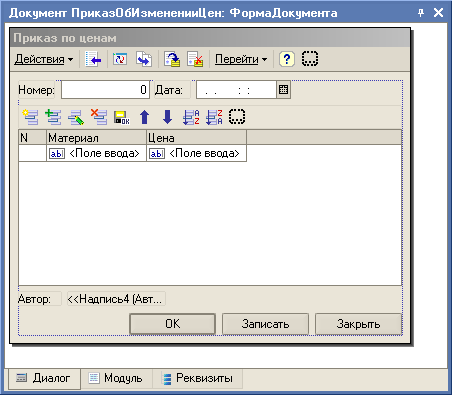Click the Надпись4 author label
Image resolution: width=452 pixels, height=395 pixels.
point(116,299)
